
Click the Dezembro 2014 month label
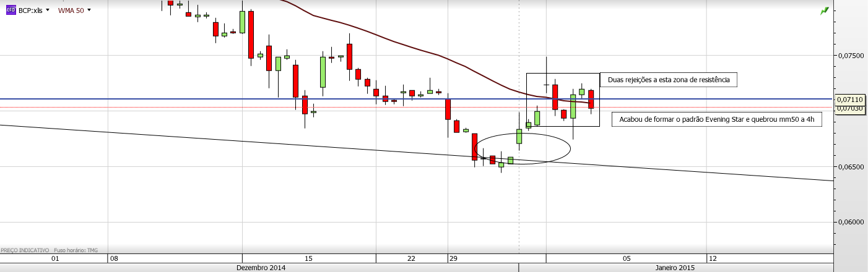tap(261, 268)
